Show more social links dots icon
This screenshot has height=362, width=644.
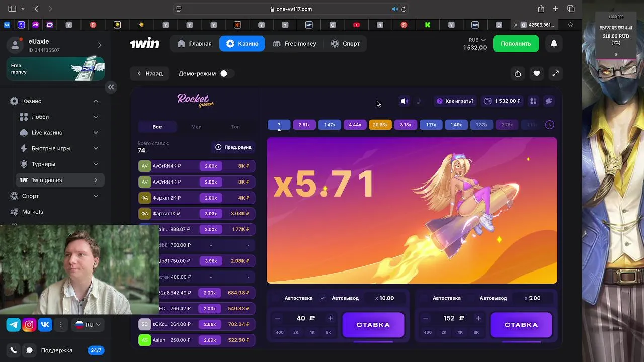[61, 325]
